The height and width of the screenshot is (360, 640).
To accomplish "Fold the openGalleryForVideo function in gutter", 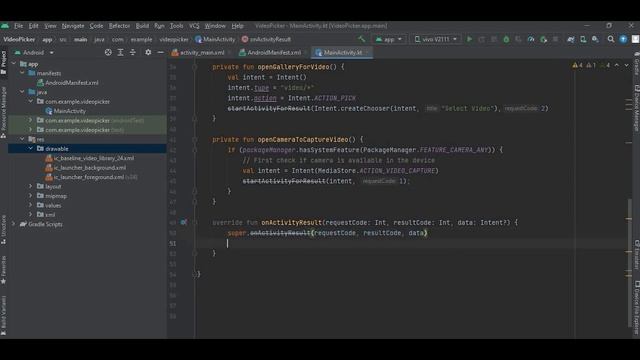I will [x=195, y=67].
